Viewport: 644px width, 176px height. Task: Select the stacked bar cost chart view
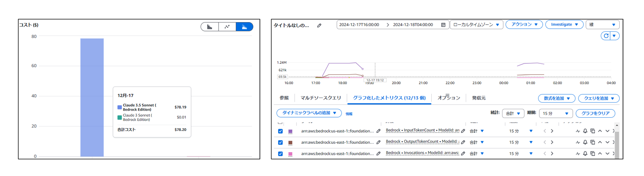coord(245,27)
